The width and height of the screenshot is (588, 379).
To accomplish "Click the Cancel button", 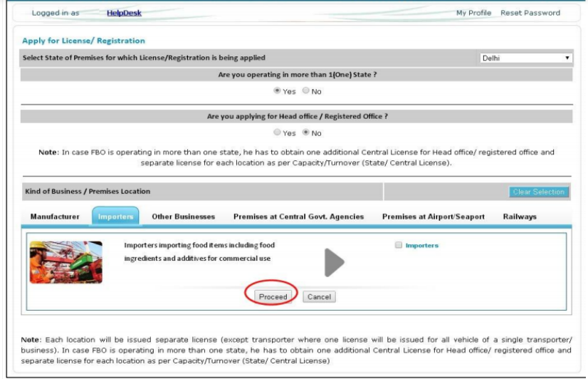I will pyautogui.click(x=319, y=297).
